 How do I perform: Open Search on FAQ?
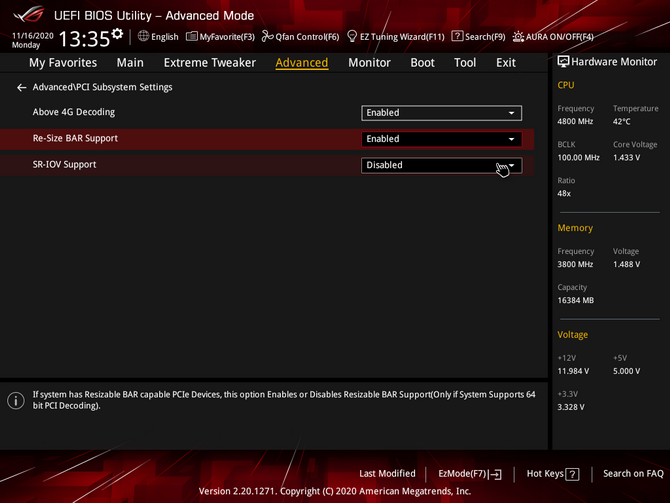point(633,474)
